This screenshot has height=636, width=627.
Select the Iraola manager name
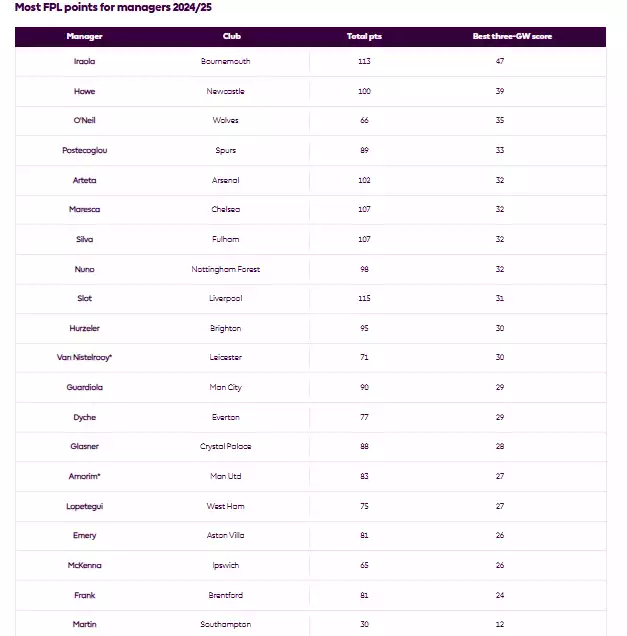pos(85,61)
